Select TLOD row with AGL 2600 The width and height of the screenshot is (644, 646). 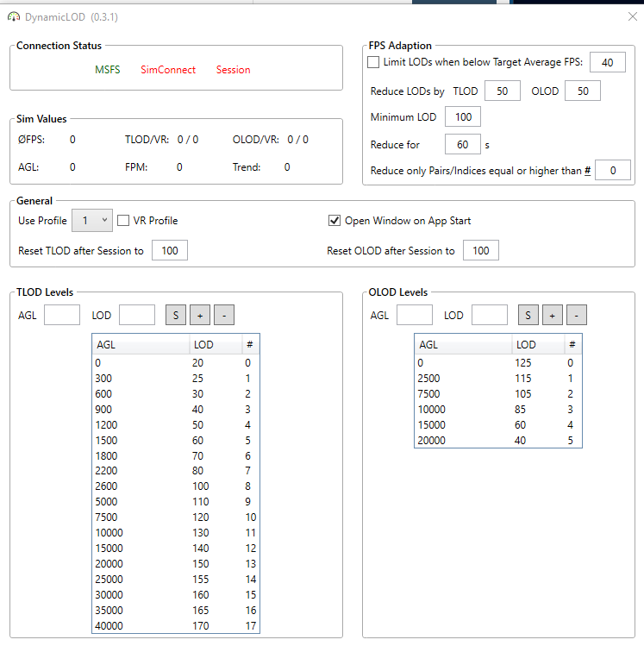[176, 486]
